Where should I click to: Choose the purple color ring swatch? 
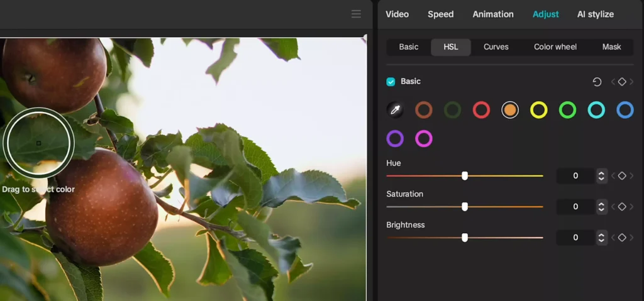(395, 139)
